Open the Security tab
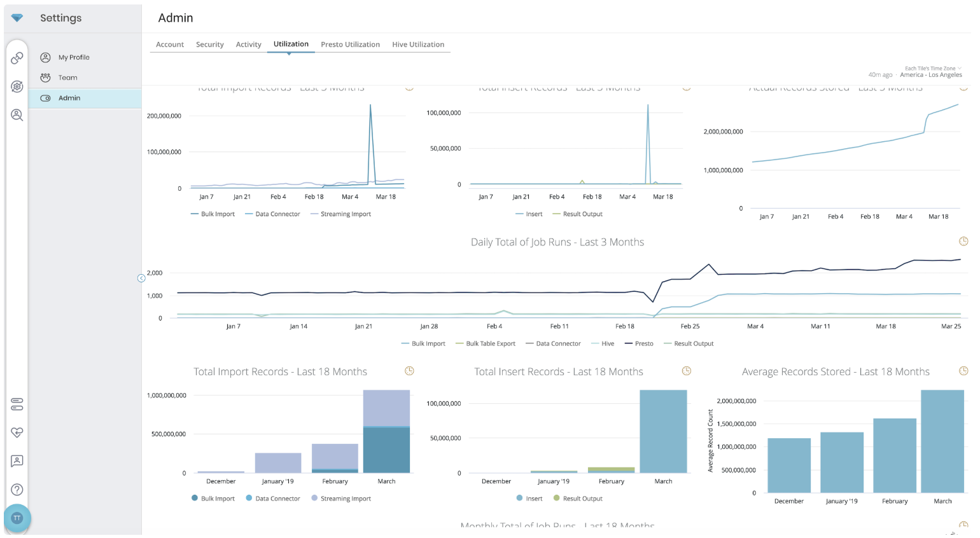 pos(209,45)
